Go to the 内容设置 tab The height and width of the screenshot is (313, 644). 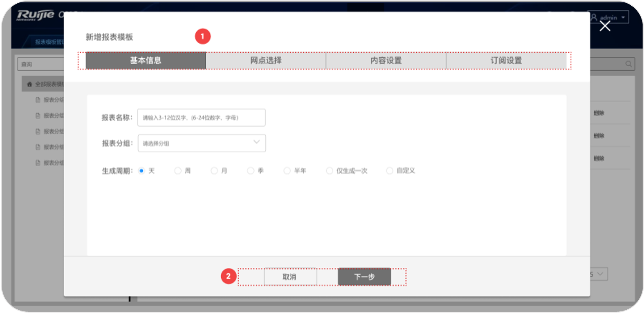point(386,60)
